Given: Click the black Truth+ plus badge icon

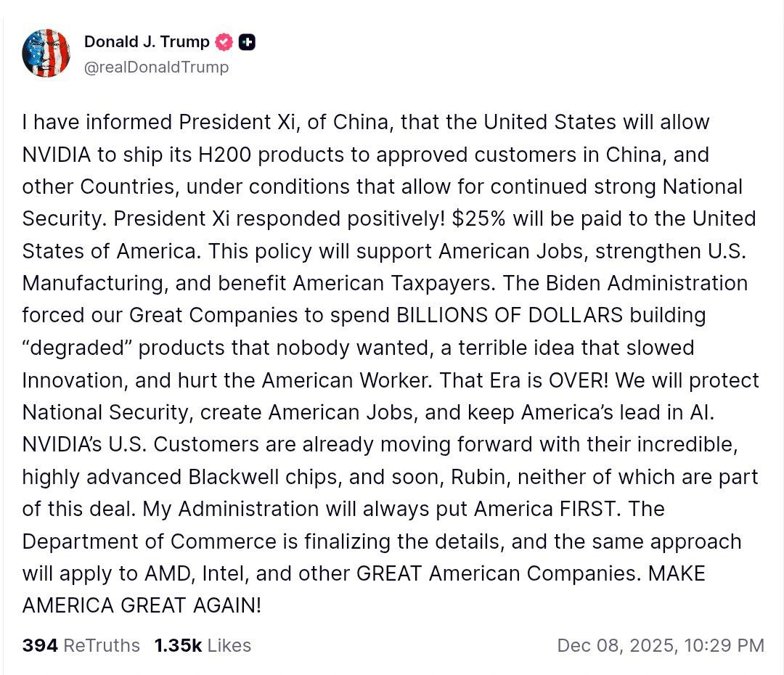Looking at the screenshot, I should click(248, 42).
